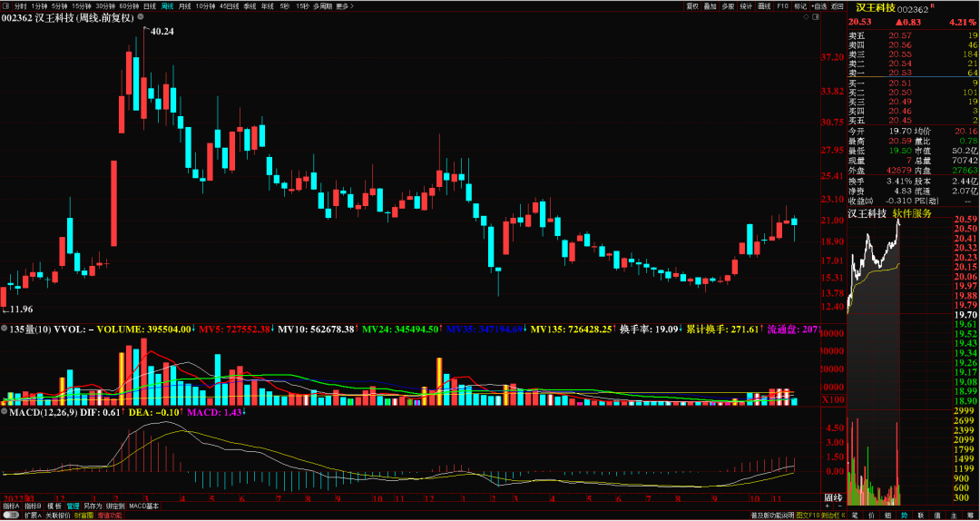Select the 值 tab in side panel

coord(936,516)
